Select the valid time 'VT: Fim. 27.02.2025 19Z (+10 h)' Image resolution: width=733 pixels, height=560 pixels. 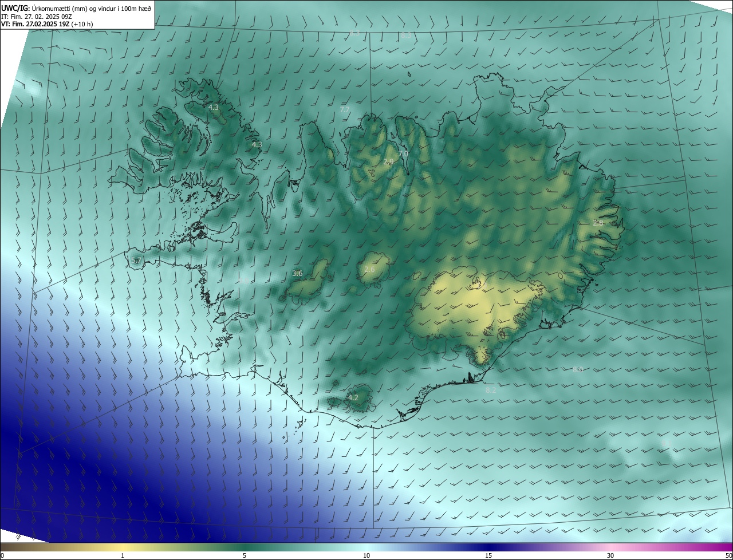48,25
